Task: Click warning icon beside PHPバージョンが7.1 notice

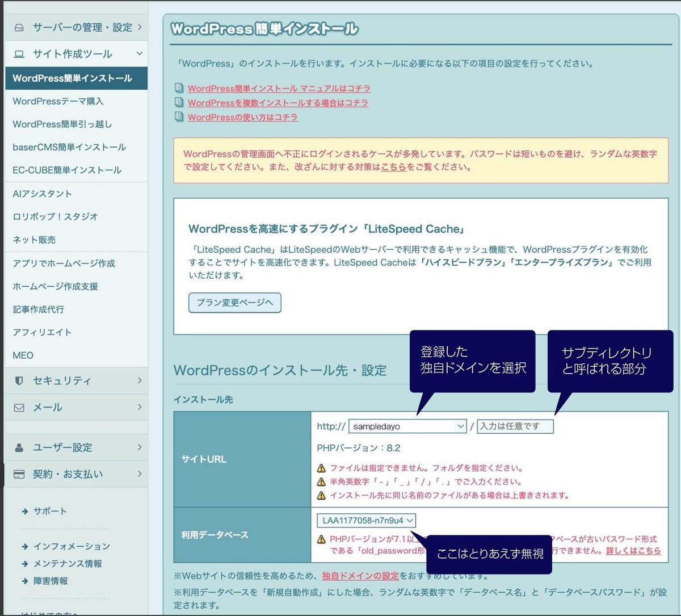Action: coord(322,539)
